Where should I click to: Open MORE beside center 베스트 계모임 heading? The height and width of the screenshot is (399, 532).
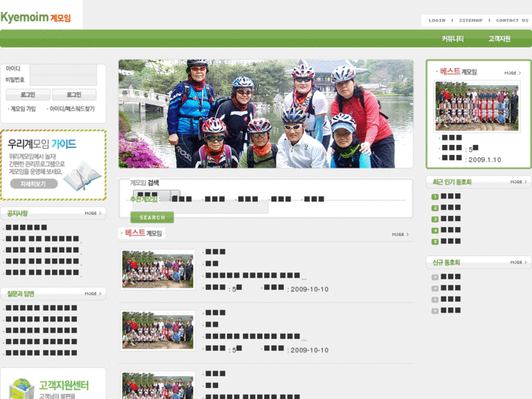(400, 234)
